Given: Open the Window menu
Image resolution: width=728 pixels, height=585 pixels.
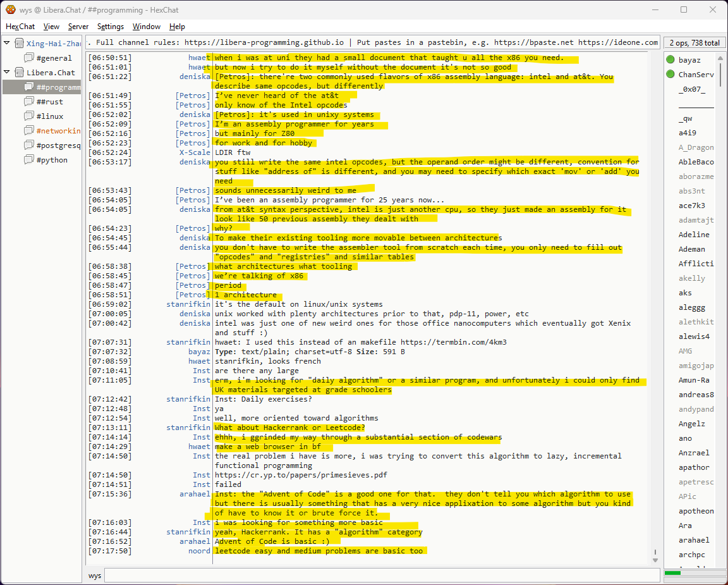Looking at the screenshot, I should 146,27.
